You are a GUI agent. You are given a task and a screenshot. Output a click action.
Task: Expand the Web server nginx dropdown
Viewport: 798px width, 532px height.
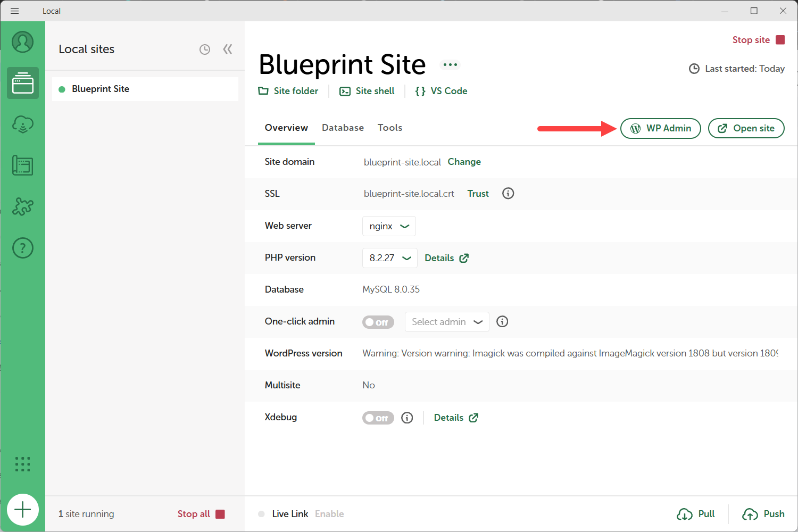(389, 226)
